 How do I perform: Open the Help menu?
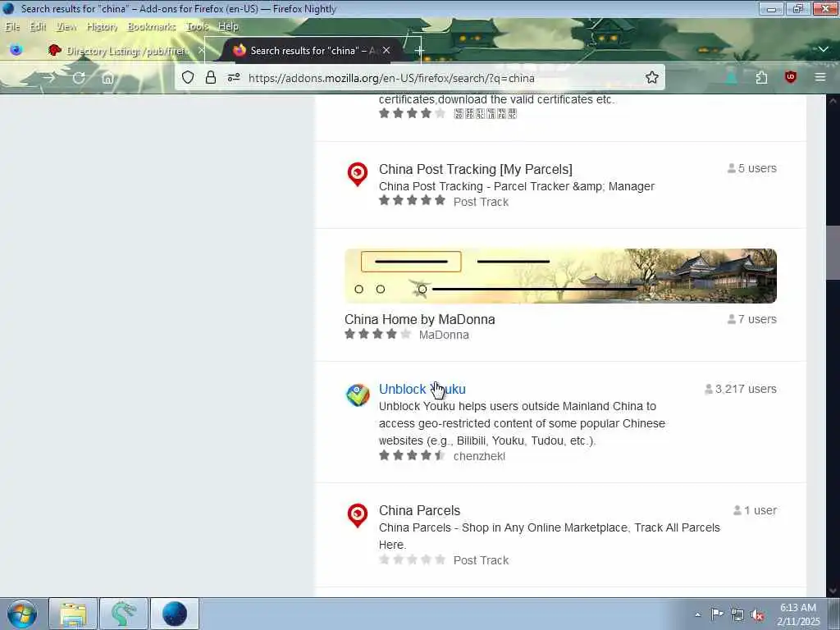click(x=228, y=26)
